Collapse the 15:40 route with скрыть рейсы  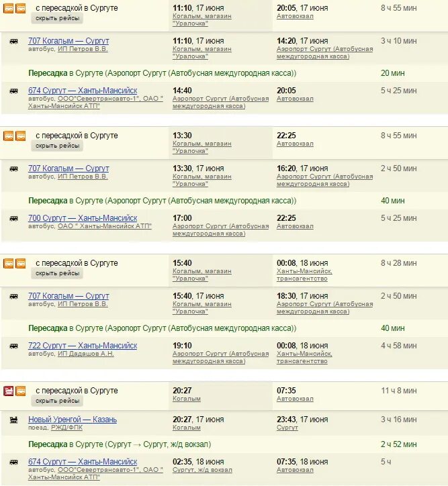pyautogui.click(x=57, y=273)
